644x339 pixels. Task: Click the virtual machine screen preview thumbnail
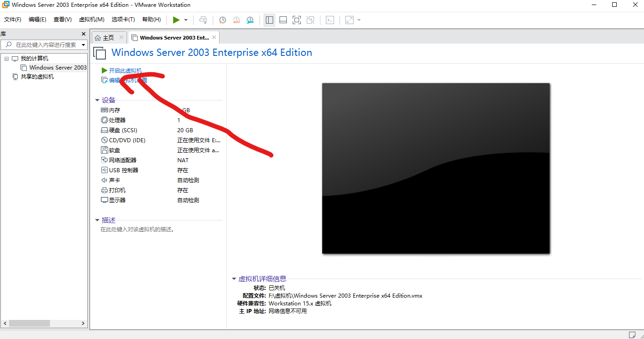coord(436,168)
